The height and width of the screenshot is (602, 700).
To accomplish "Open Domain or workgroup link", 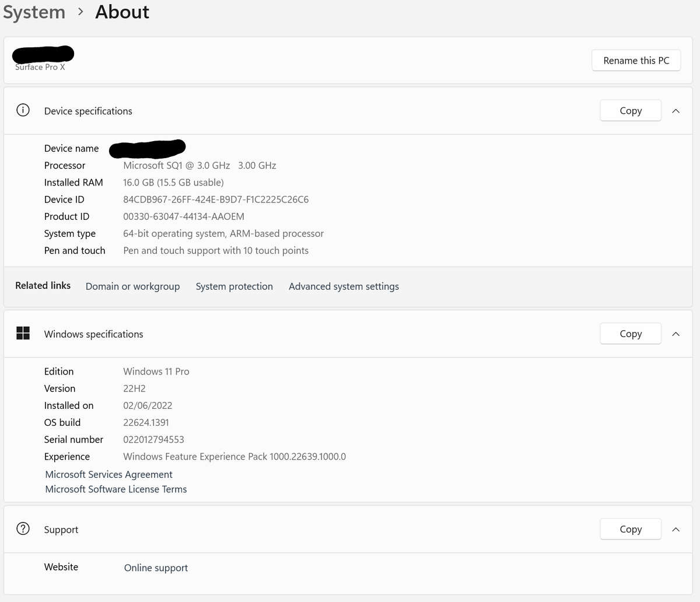I will (x=132, y=286).
